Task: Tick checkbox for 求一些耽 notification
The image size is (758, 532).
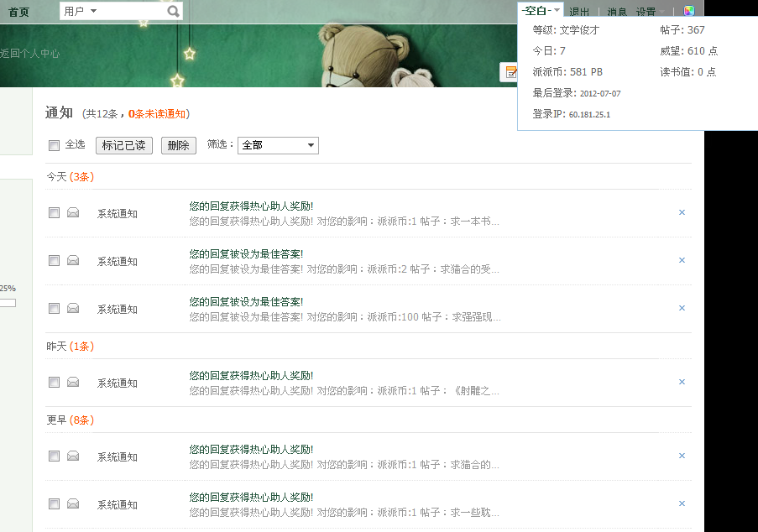Action: pos(54,504)
